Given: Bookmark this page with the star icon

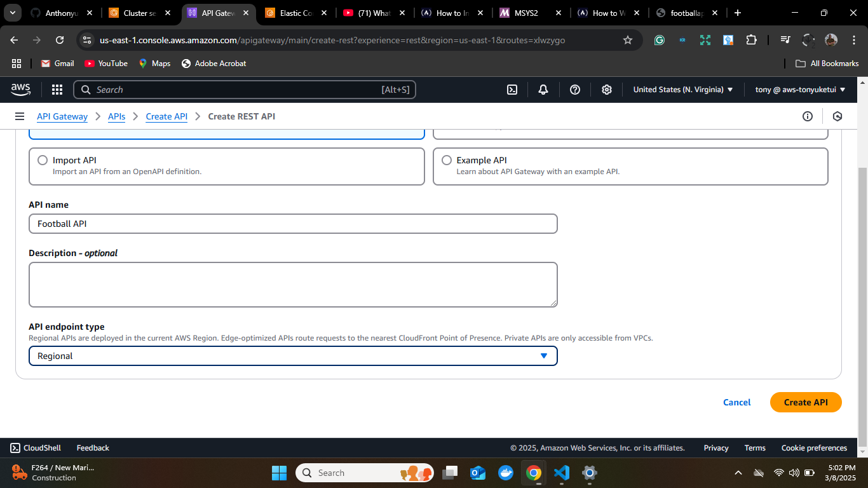Looking at the screenshot, I should pos(628,40).
